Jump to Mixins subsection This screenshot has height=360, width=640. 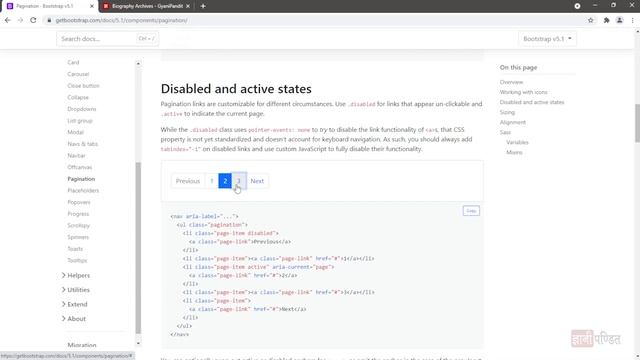pyautogui.click(x=514, y=152)
